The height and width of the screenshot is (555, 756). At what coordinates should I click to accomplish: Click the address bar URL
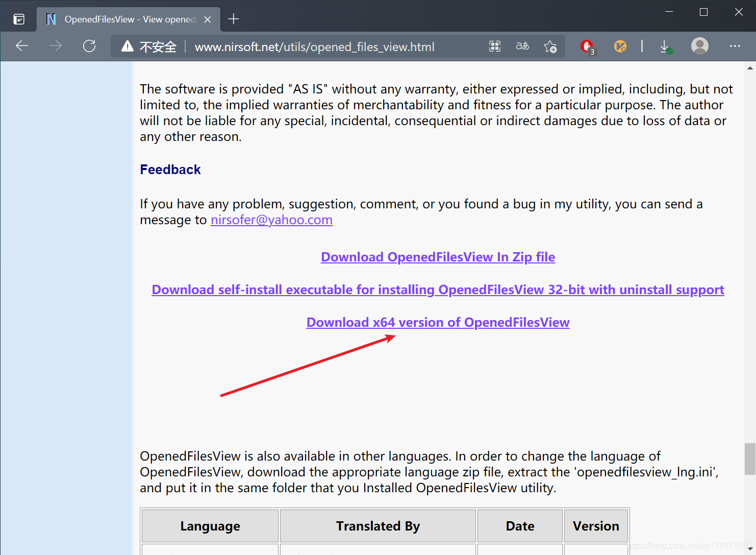click(x=315, y=47)
